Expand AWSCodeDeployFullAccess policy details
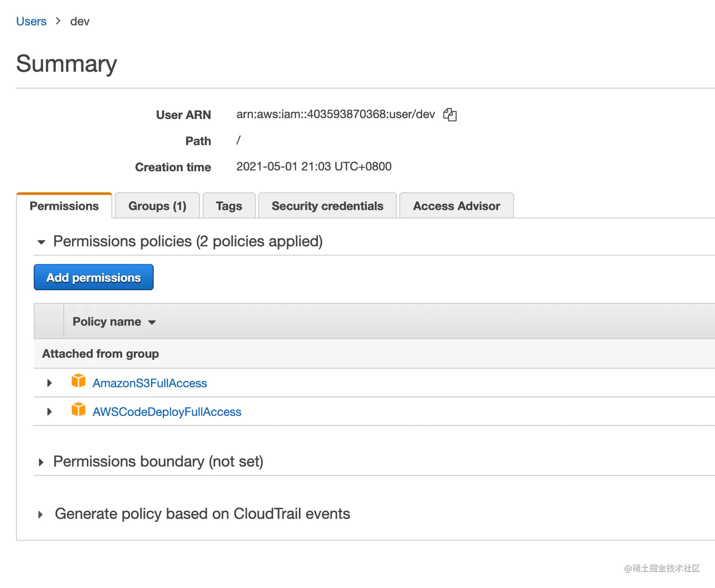715x588 pixels. (x=49, y=411)
